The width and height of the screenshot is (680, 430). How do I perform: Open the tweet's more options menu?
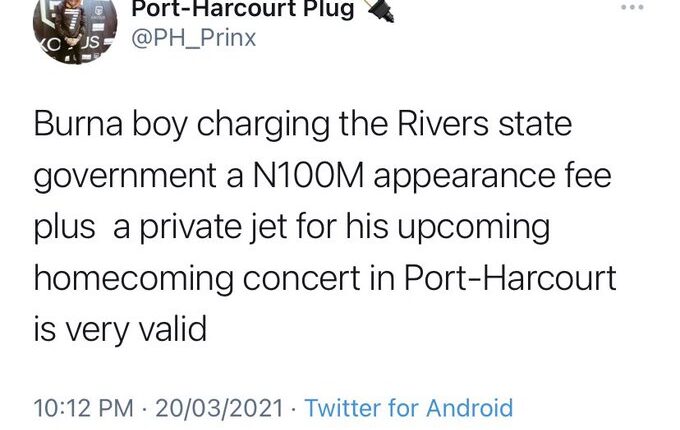pos(633,7)
